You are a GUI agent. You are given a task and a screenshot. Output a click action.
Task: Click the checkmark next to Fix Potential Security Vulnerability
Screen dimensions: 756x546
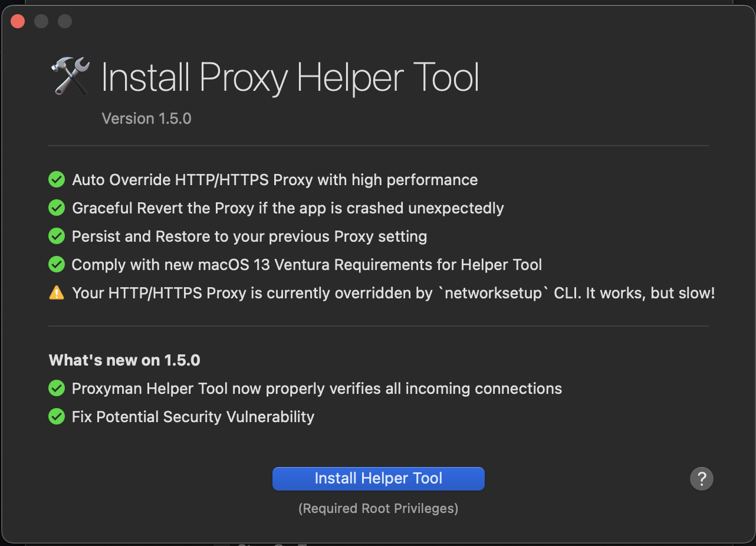coord(57,416)
